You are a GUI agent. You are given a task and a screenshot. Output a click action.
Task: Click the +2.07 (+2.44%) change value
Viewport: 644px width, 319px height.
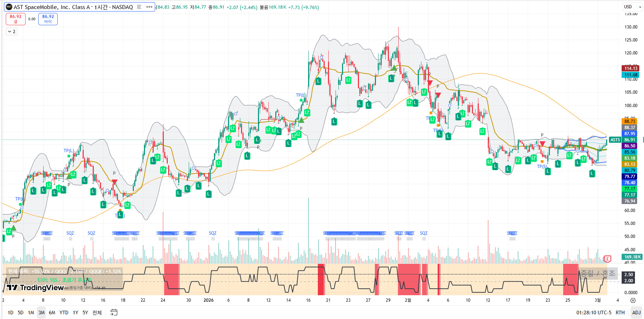coord(242,7)
